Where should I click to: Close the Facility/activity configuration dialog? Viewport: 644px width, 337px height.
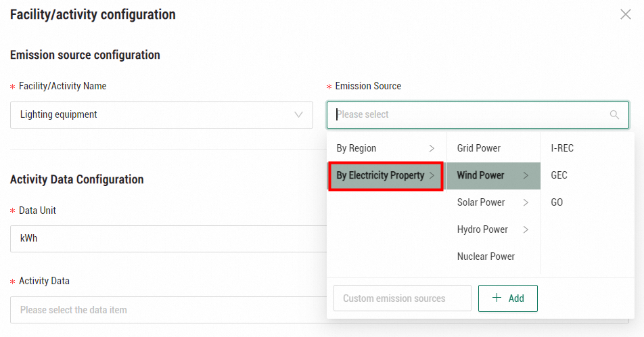tap(625, 14)
